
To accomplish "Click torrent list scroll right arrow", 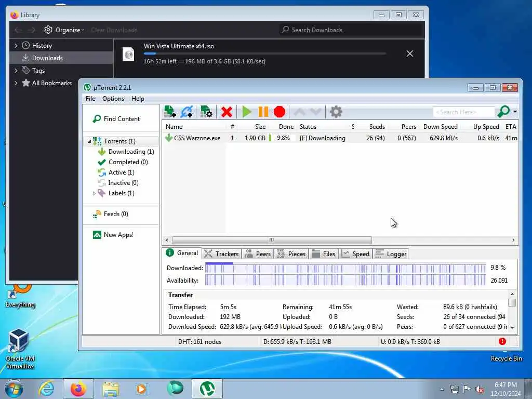I will coord(513,240).
